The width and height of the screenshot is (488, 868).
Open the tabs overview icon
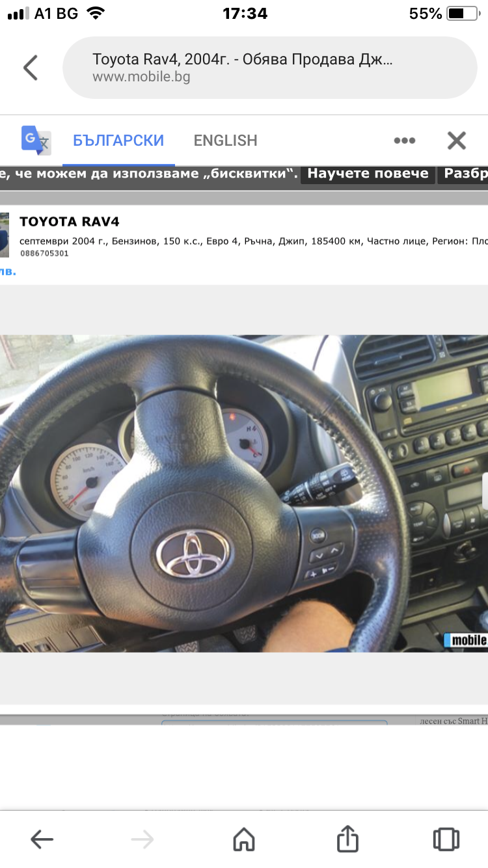tap(446, 839)
